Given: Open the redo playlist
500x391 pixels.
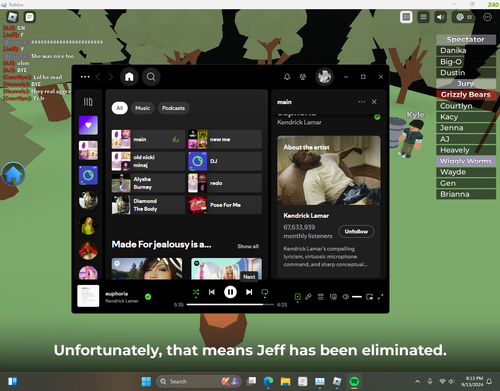Looking at the screenshot, I should [225, 183].
